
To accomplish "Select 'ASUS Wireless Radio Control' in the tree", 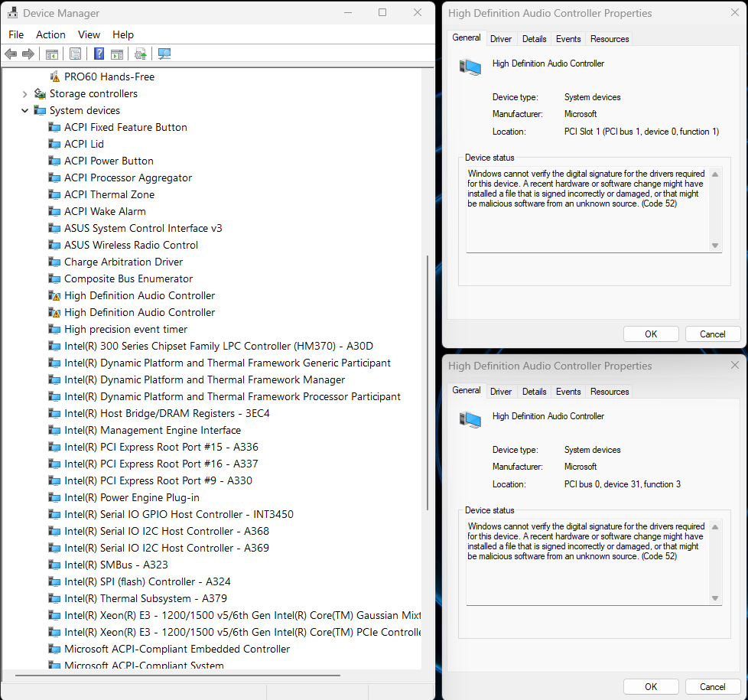I will click(x=132, y=246).
